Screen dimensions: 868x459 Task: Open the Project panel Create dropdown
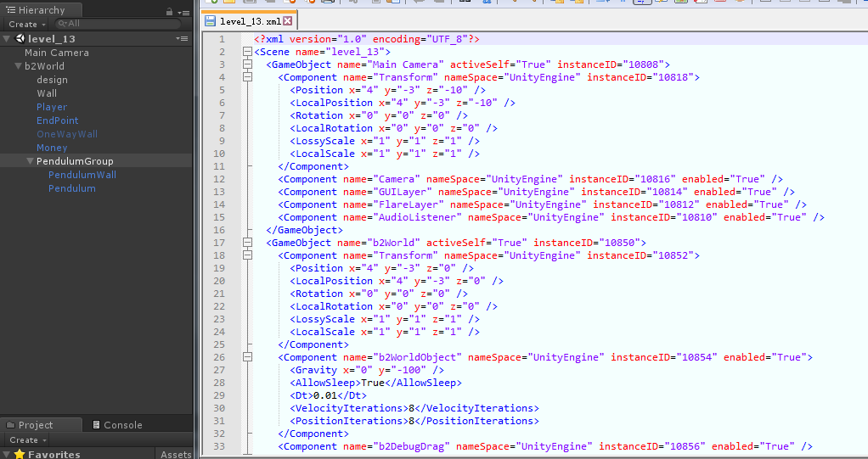[27, 440]
